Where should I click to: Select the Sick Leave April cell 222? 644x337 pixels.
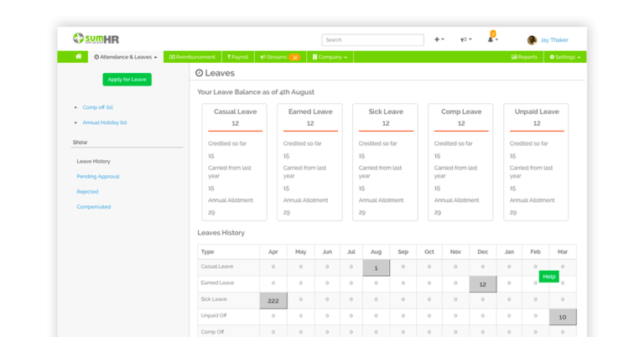(x=273, y=300)
